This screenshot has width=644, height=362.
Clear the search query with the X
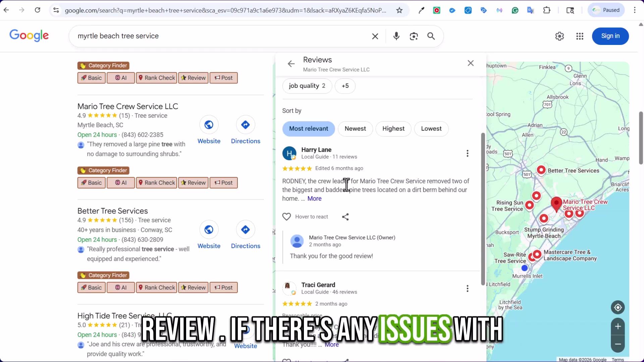(x=375, y=36)
